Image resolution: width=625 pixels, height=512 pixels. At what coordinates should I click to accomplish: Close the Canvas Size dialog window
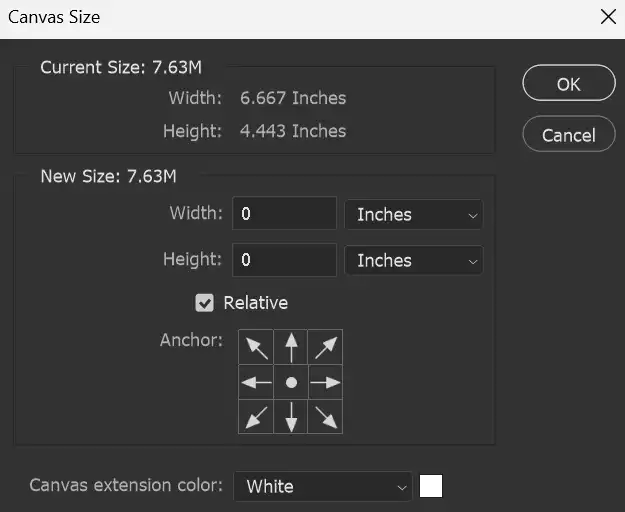click(x=606, y=17)
